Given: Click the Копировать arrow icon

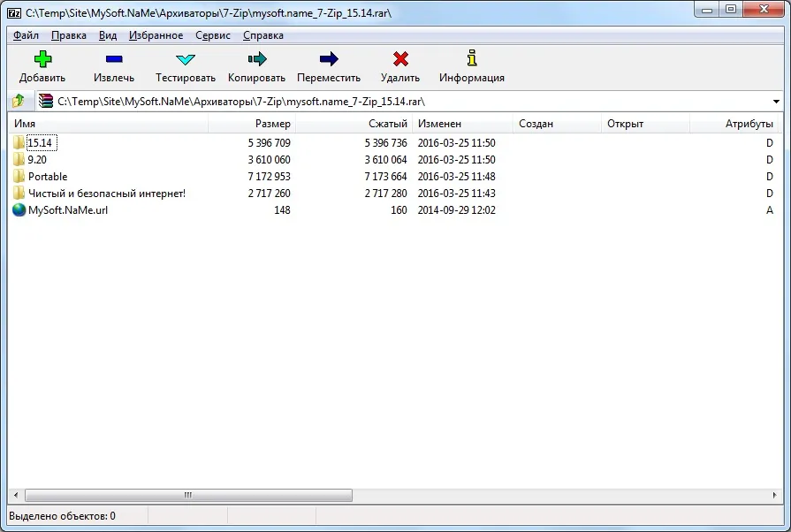Looking at the screenshot, I should [x=257, y=59].
